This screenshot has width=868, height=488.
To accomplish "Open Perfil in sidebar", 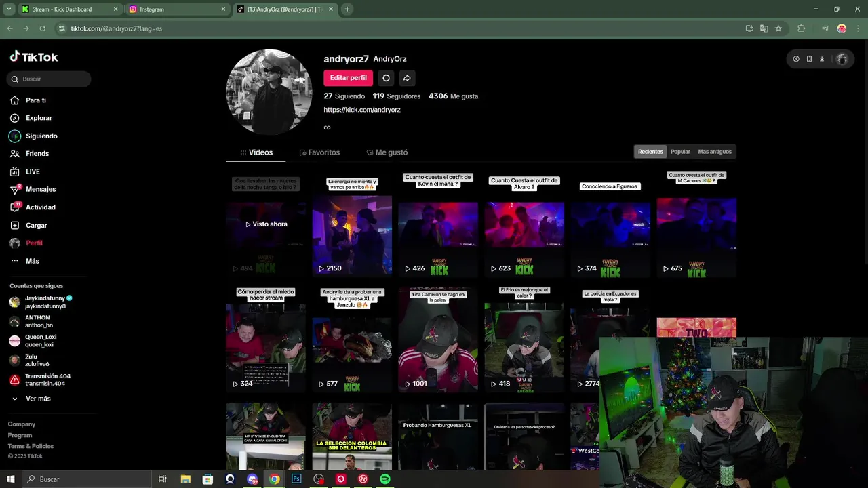I will click(34, 243).
